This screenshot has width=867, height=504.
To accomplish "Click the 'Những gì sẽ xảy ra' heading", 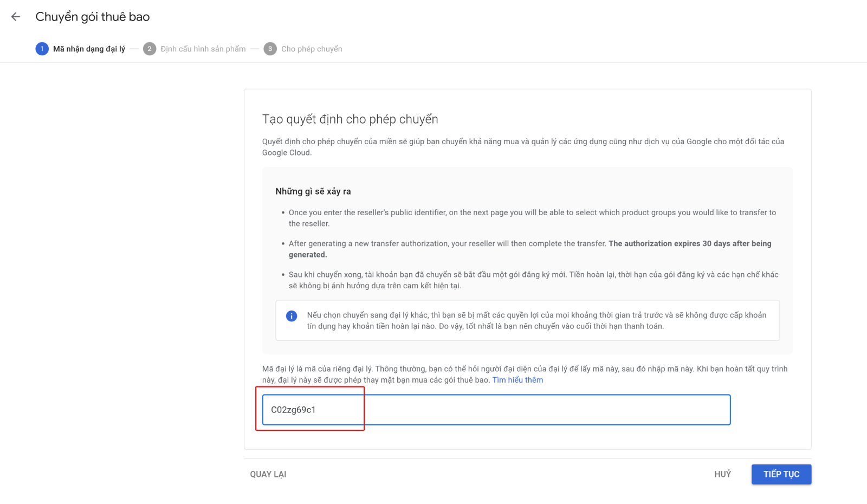I will point(313,191).
